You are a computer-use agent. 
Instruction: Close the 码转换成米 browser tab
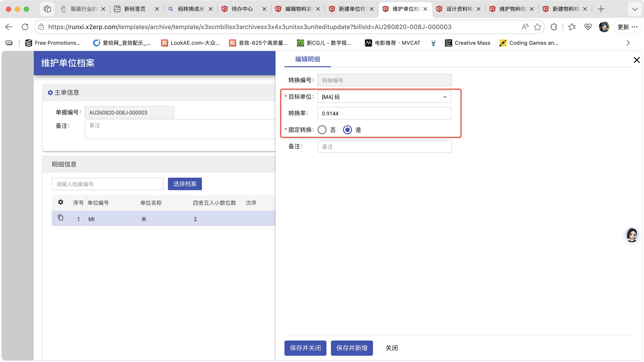click(210, 9)
